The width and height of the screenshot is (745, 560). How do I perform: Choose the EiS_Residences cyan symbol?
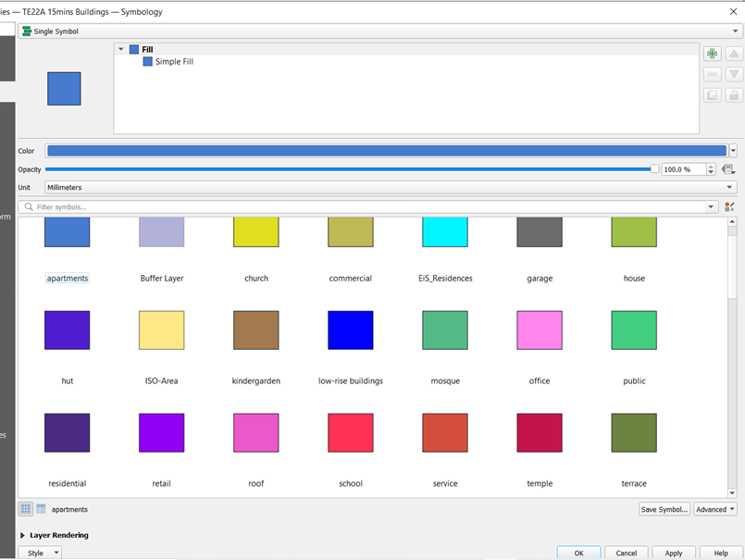coord(445,232)
